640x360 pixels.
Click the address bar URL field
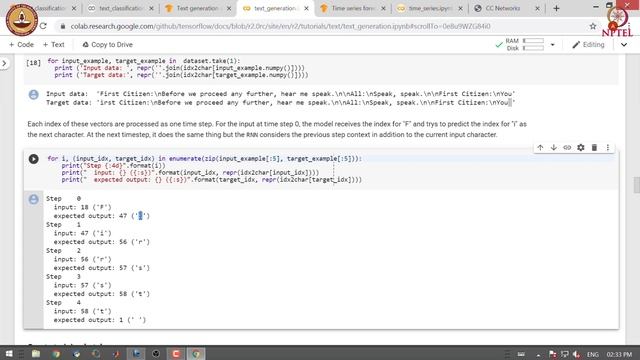[x=280, y=26]
